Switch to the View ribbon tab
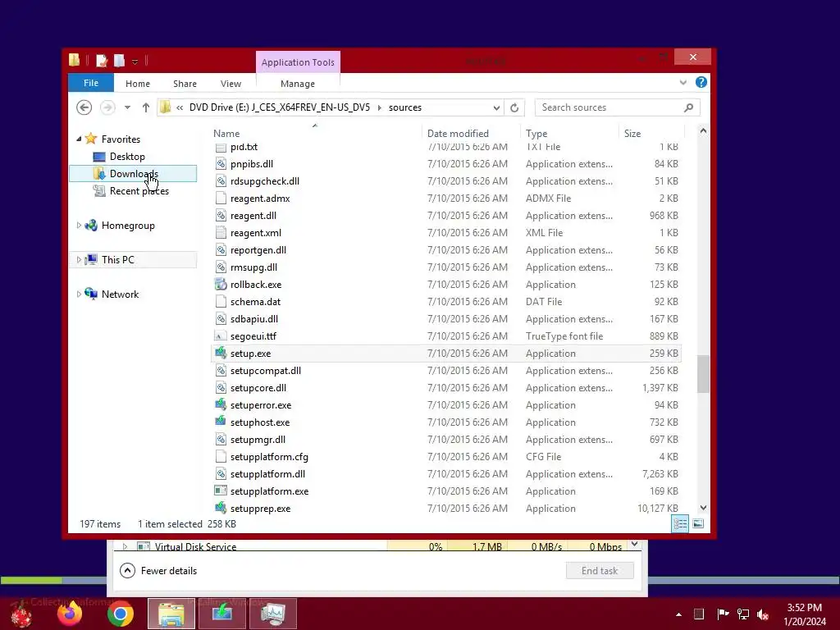Image resolution: width=840 pixels, height=630 pixels. click(x=231, y=84)
